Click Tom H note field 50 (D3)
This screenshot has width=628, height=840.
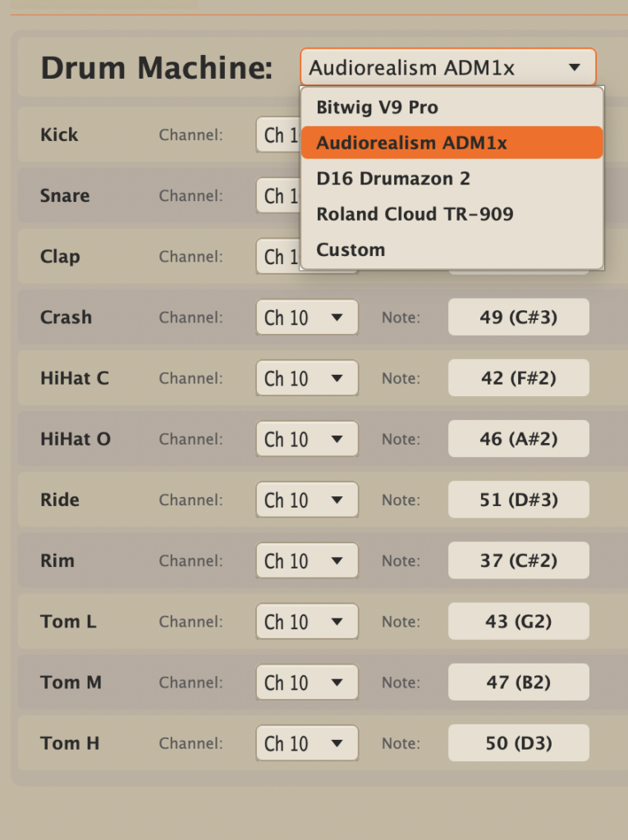tap(518, 743)
